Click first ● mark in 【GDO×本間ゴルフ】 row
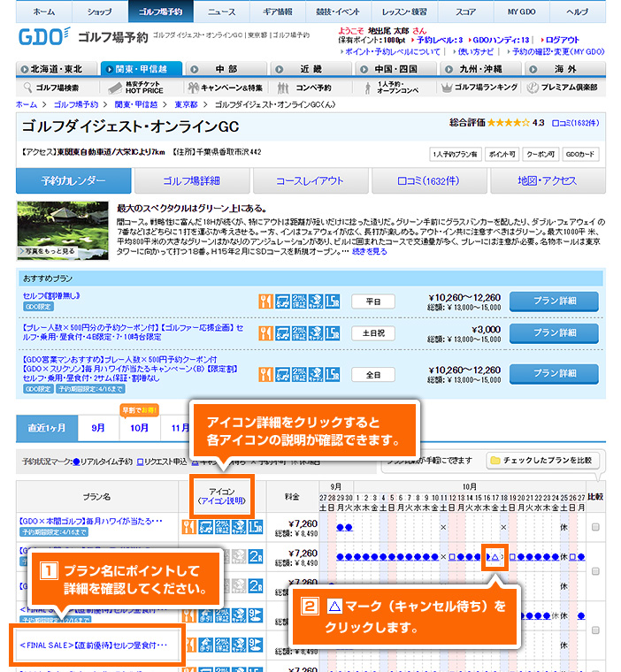621x672 pixels. coord(340,528)
